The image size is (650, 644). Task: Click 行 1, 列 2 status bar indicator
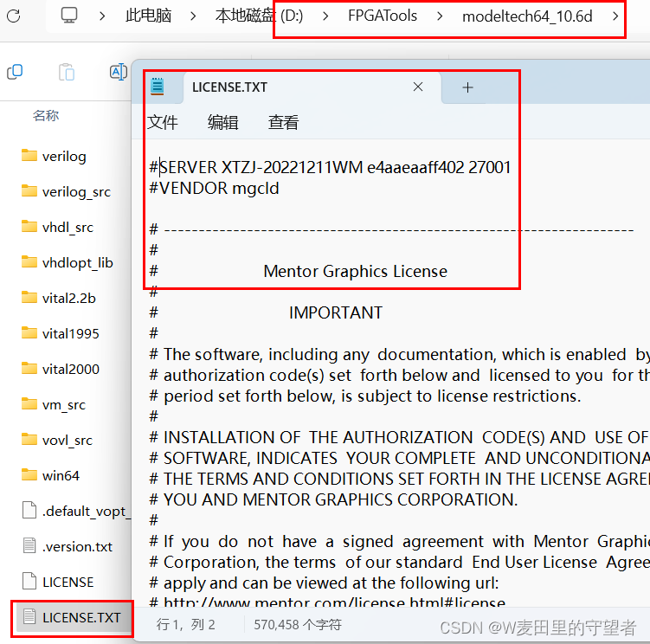pyautogui.click(x=185, y=624)
